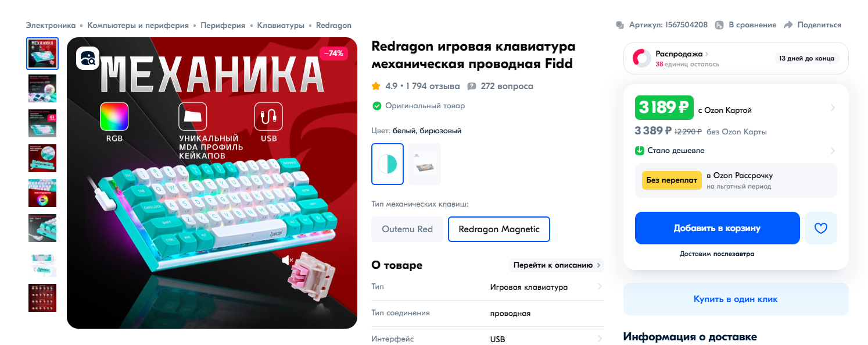The height and width of the screenshot is (345, 868).
Task: Copy the article number via Артикул icon
Action: pos(620,25)
